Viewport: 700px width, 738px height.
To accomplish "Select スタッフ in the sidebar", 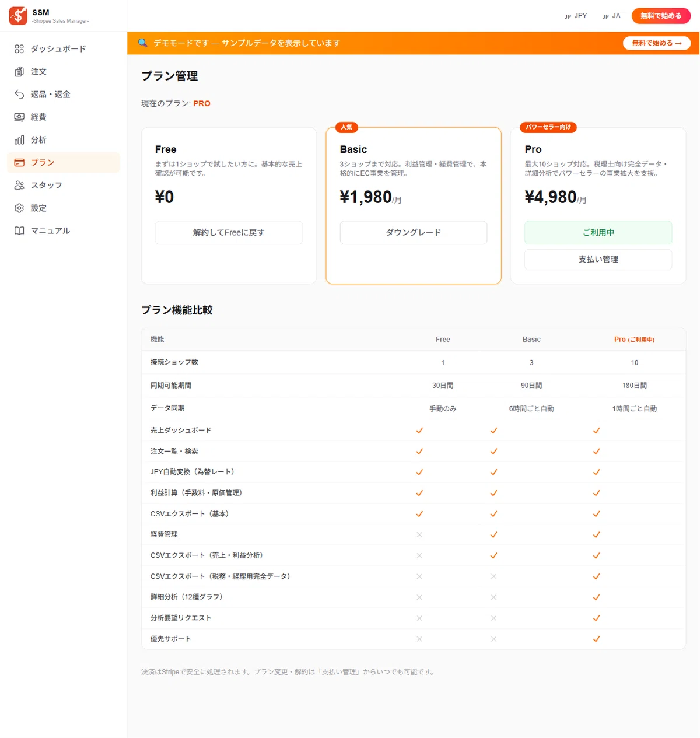I will pos(63,186).
